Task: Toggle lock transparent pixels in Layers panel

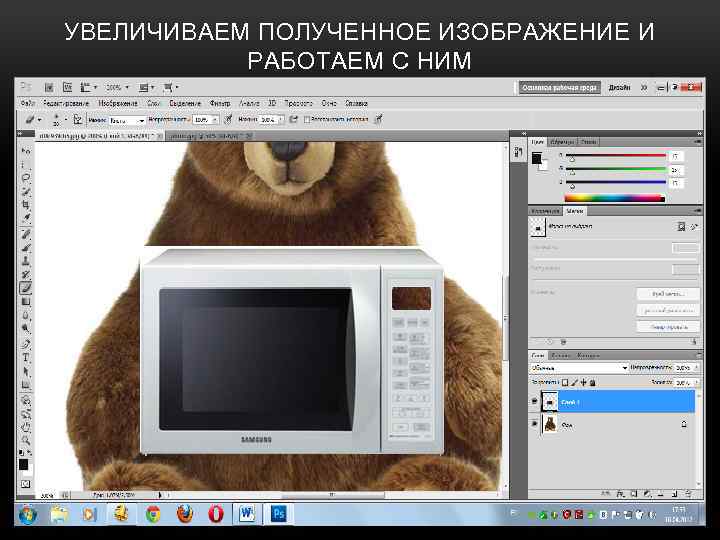Action: click(565, 382)
